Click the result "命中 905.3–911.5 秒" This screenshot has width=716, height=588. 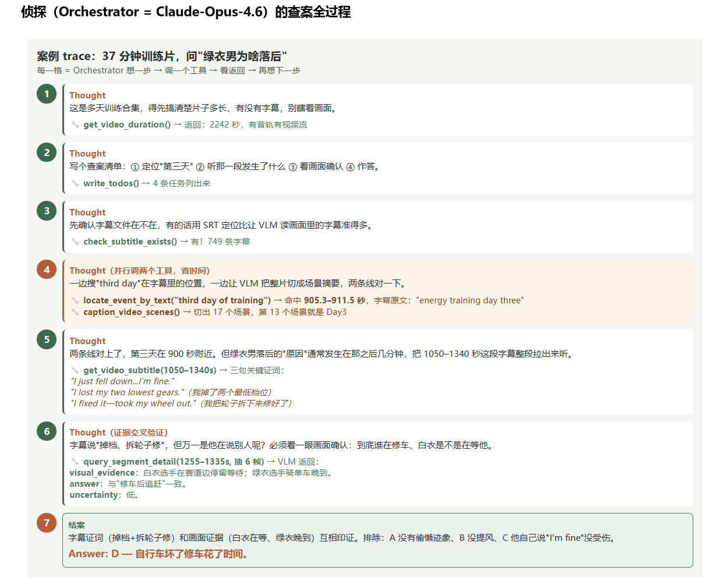click(x=325, y=300)
